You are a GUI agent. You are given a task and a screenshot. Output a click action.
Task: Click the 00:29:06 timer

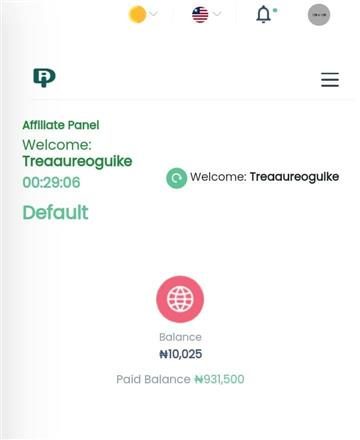click(x=51, y=182)
